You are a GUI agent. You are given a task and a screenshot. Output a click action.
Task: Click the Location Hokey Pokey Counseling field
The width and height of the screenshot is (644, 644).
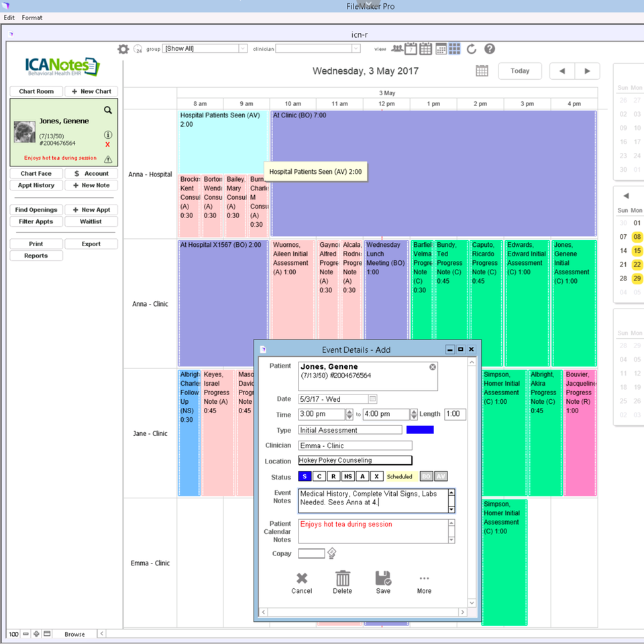(355, 460)
